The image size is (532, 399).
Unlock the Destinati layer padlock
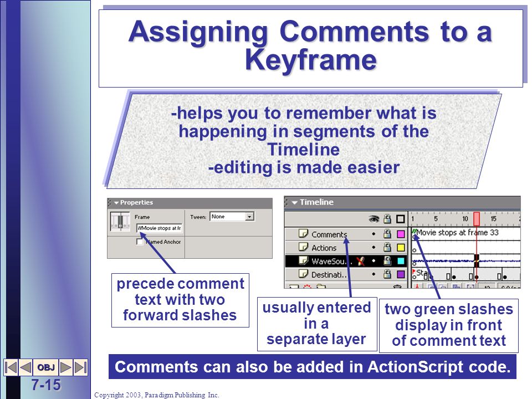point(387,274)
